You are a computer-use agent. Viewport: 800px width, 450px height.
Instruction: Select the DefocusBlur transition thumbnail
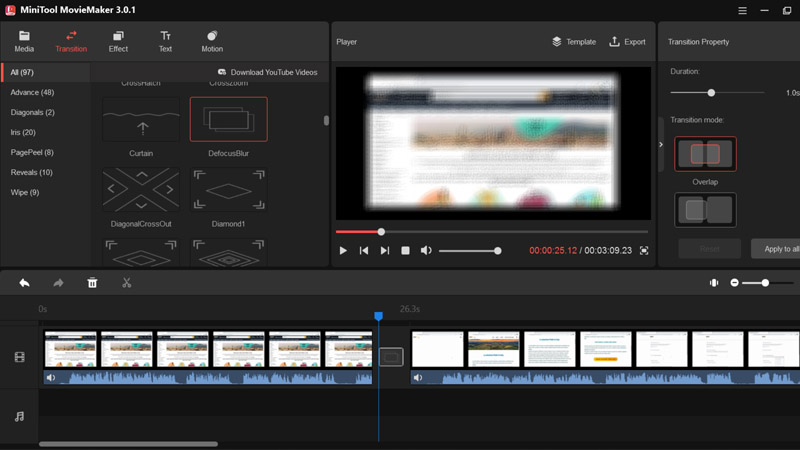click(229, 120)
